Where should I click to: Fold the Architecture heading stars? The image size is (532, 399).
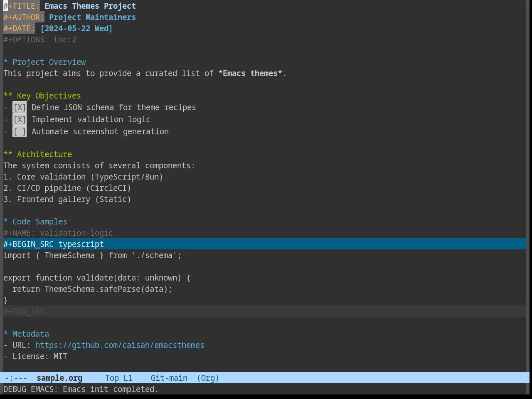click(x=8, y=154)
